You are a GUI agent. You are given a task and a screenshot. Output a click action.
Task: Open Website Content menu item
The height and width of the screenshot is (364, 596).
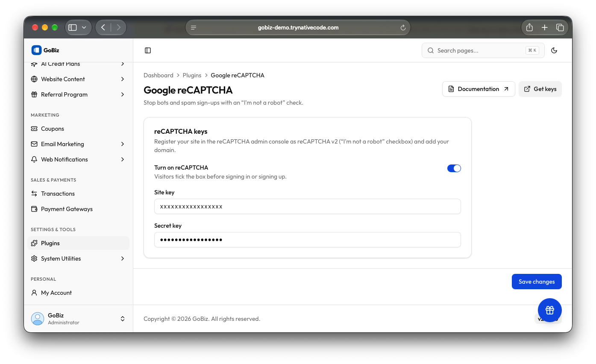78,79
